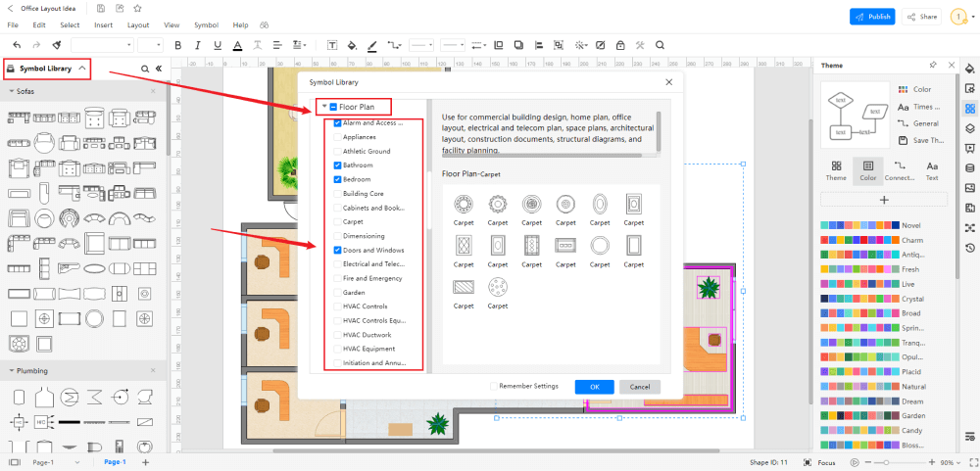The image size is (980, 471).
Task: Click the Undo arrow icon
Action: click(17, 45)
